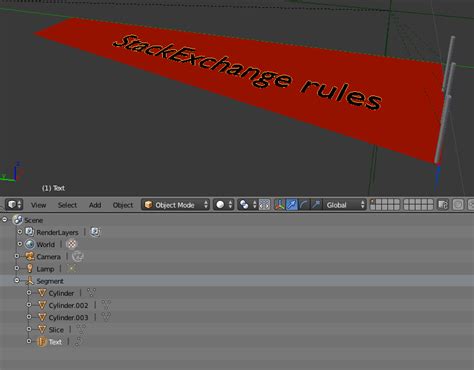The width and height of the screenshot is (474, 370).
Task: Click the Scene icon in outliner
Action: click(x=17, y=220)
